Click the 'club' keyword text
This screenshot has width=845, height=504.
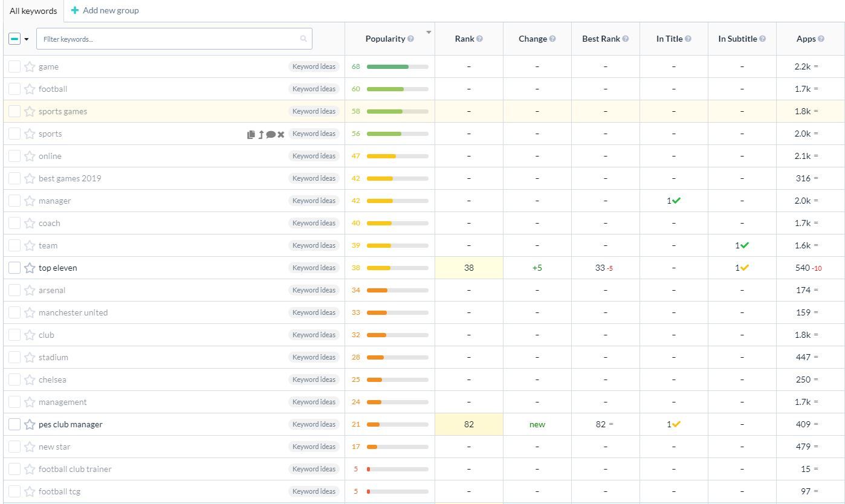(x=47, y=335)
